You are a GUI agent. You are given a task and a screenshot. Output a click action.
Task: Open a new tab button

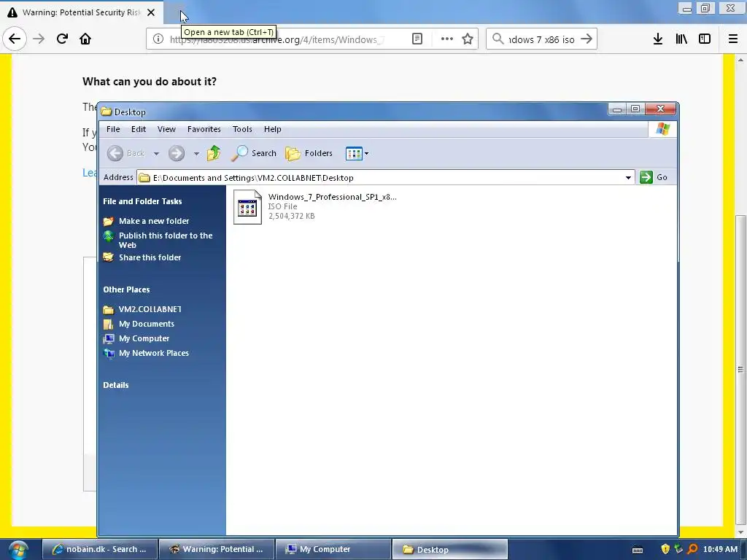pos(175,12)
